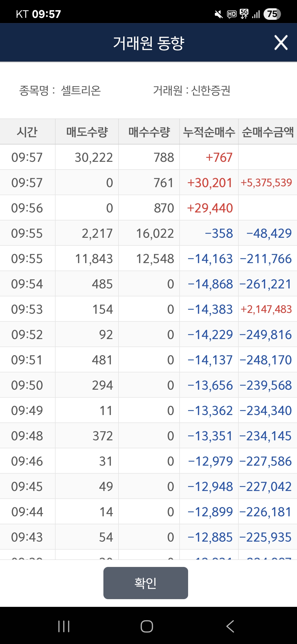Viewport: 297px width, 644px height.
Task: Select the row with sell quantity 30,222
Action: pos(148,157)
